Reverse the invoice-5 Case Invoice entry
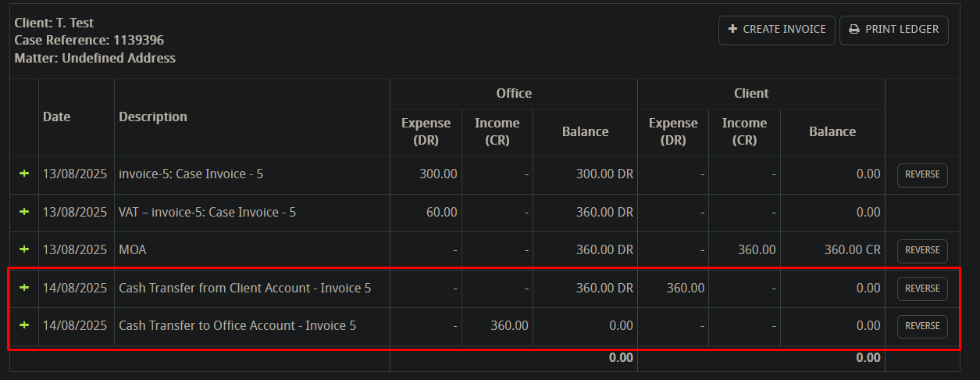This screenshot has height=380, width=980. 922,174
